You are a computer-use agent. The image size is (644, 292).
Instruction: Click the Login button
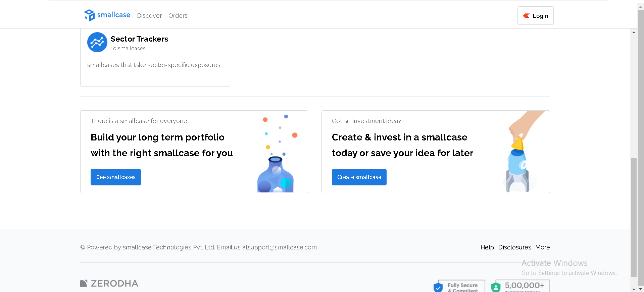535,15
